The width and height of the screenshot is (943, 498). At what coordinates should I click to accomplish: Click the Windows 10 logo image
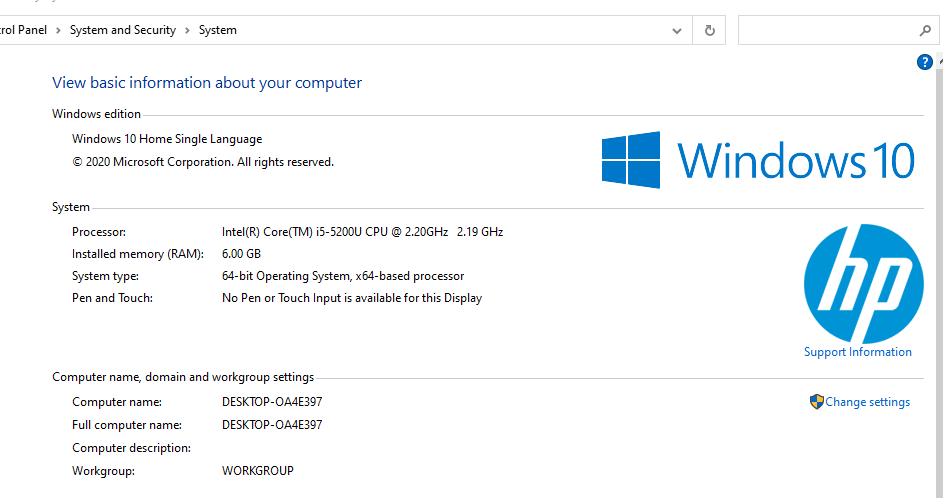click(758, 160)
